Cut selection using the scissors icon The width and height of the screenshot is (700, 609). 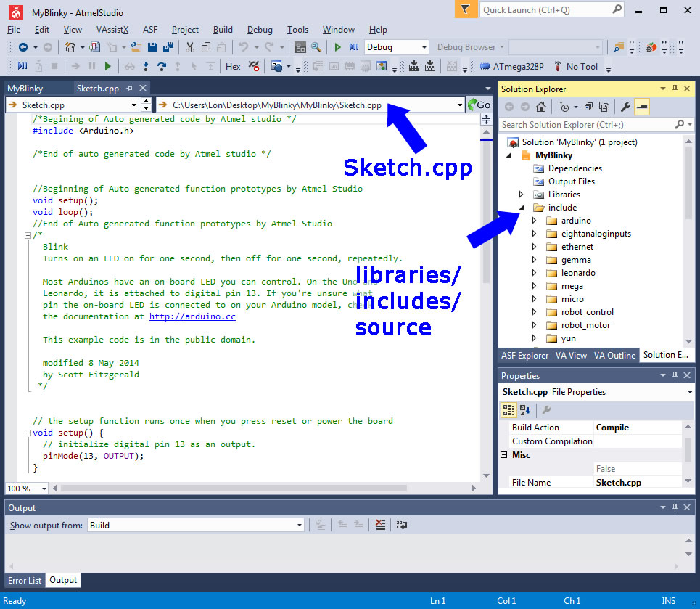190,47
